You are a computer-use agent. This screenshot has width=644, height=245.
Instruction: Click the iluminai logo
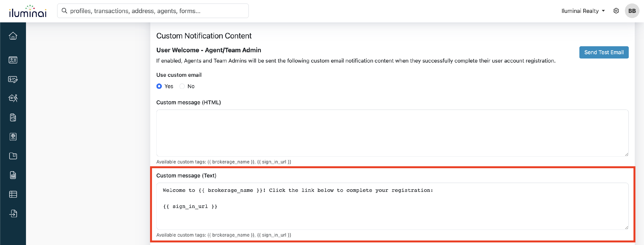pos(28,11)
